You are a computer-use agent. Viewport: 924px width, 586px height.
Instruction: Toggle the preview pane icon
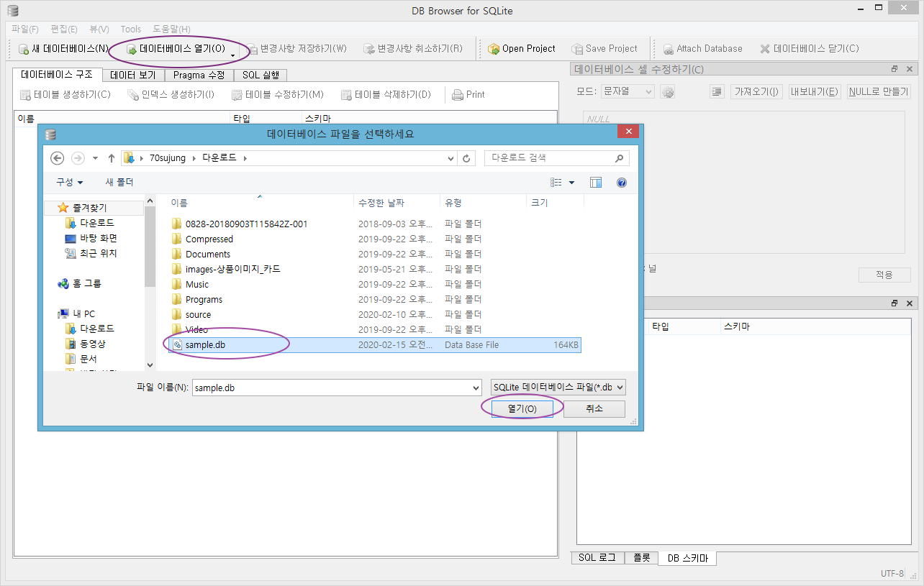click(596, 183)
